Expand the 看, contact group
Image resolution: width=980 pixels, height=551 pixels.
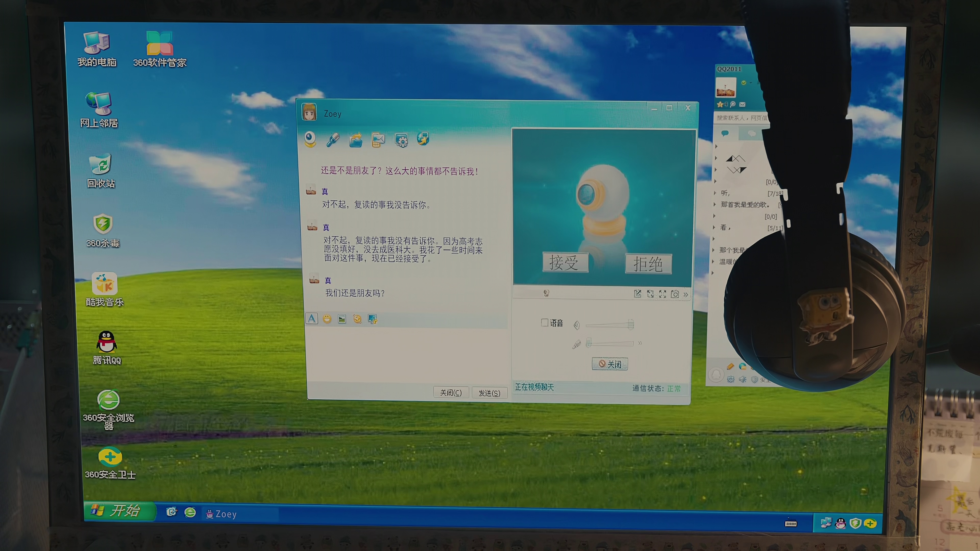(714, 227)
